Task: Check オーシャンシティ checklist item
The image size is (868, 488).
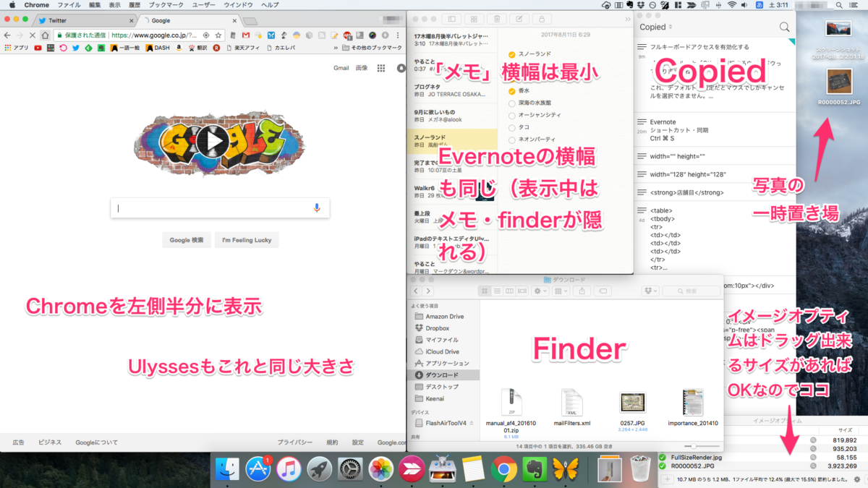Action: click(x=512, y=115)
